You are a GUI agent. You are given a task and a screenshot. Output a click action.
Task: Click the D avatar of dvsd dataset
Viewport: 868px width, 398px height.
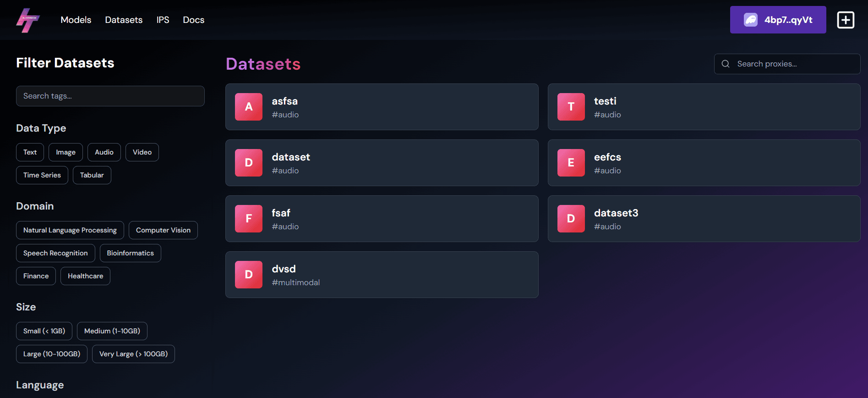249,275
